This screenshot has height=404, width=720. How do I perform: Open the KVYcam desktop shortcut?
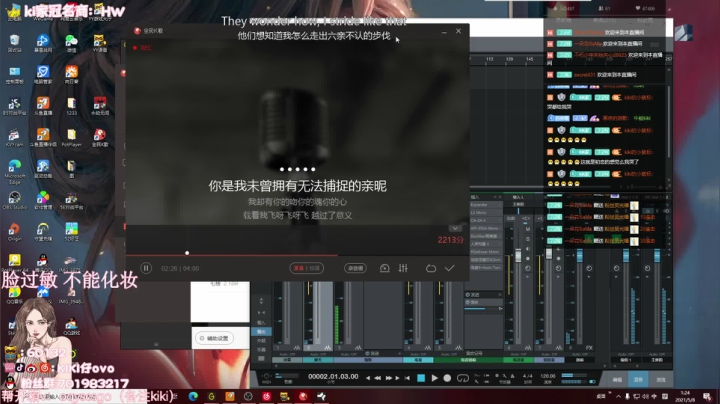point(14,137)
